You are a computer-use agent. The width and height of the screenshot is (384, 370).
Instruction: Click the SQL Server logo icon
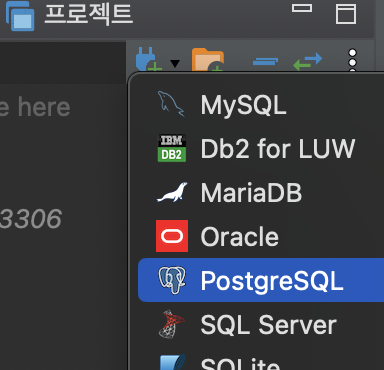pyautogui.click(x=171, y=324)
